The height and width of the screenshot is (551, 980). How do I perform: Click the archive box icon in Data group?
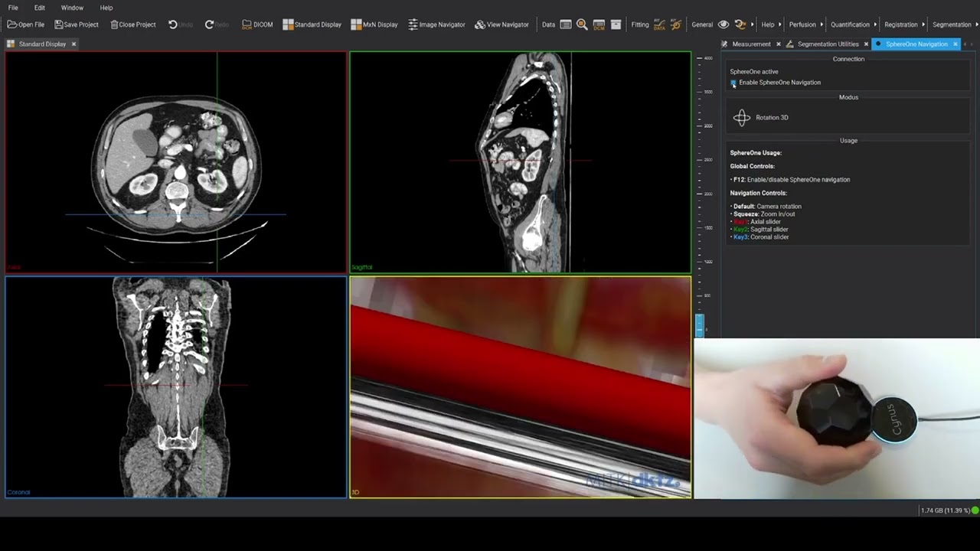point(616,24)
